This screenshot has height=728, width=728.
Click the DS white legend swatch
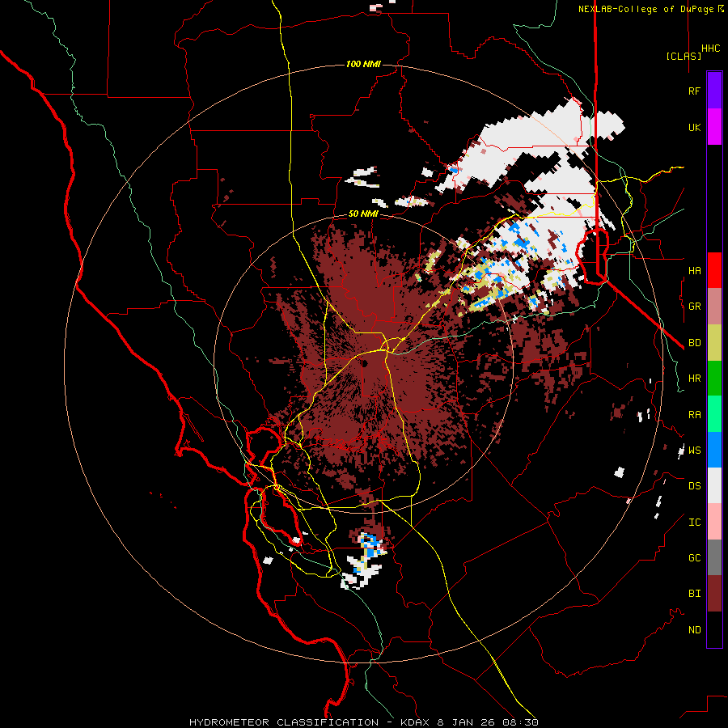714,485
